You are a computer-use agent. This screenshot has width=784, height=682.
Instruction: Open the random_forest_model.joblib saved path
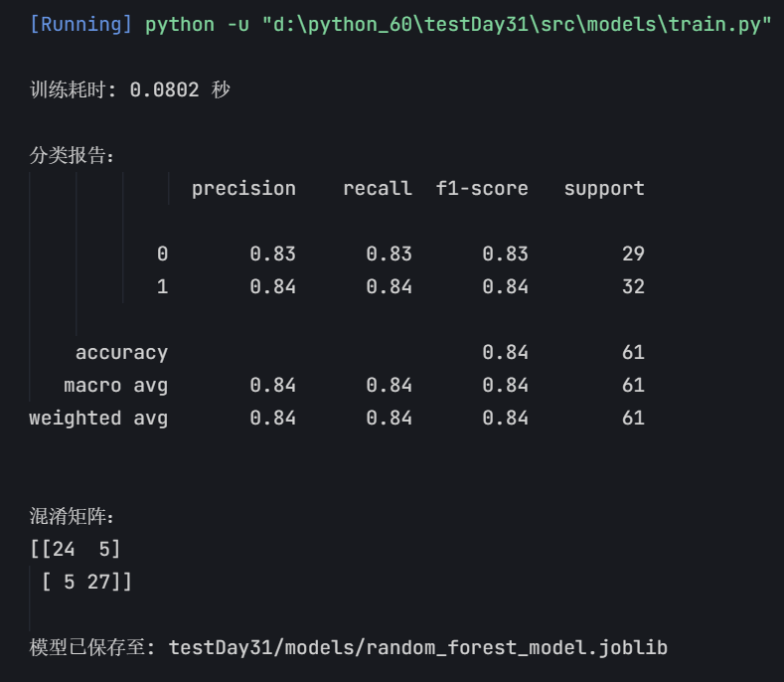418,647
